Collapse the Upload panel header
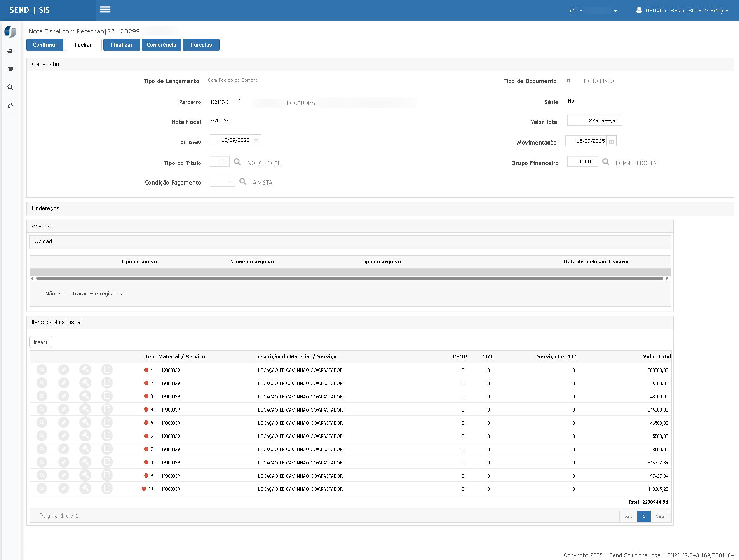Image resolution: width=739 pixels, height=560 pixels. coord(43,241)
